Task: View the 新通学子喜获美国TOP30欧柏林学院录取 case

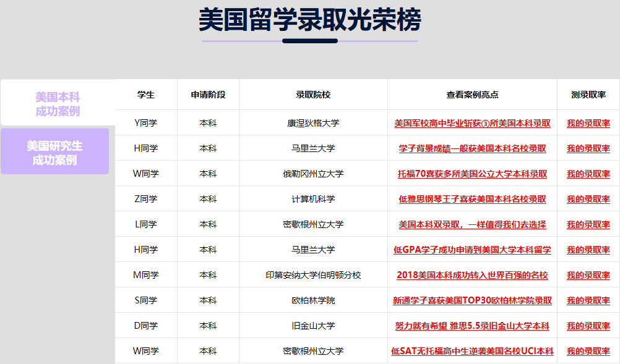Action: tap(472, 300)
